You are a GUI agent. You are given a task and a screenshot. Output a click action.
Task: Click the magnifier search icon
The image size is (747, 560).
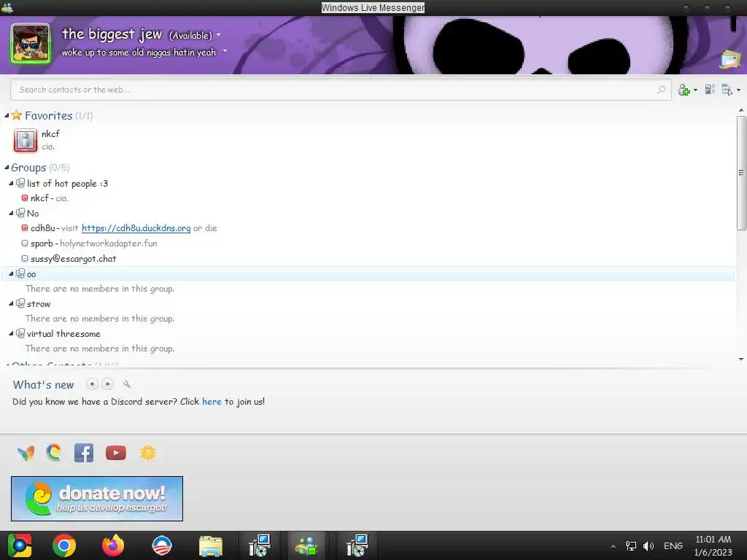[x=661, y=90]
